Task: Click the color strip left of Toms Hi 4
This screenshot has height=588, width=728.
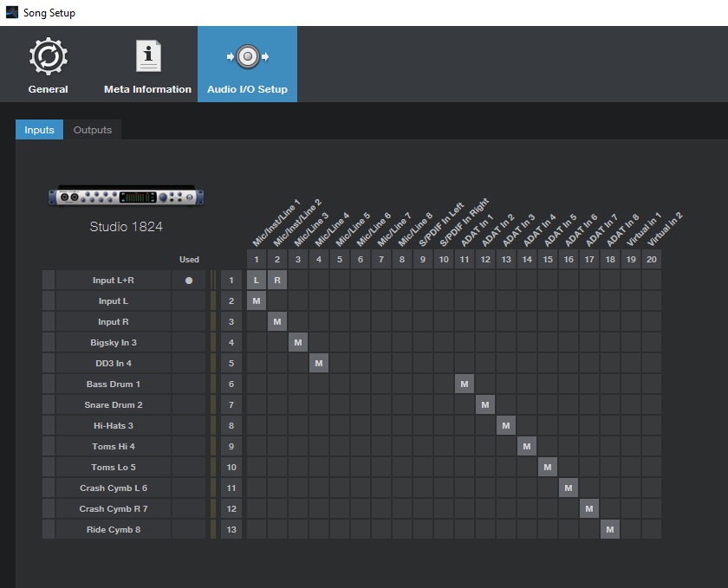Action: pyautogui.click(x=49, y=446)
